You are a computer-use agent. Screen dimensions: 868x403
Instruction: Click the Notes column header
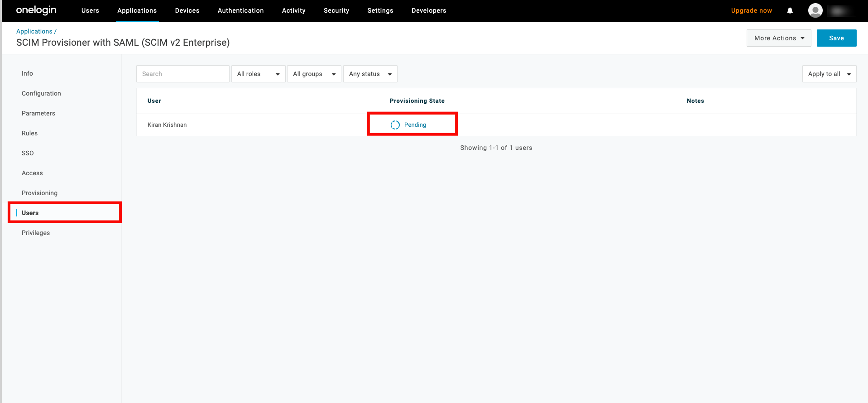695,101
